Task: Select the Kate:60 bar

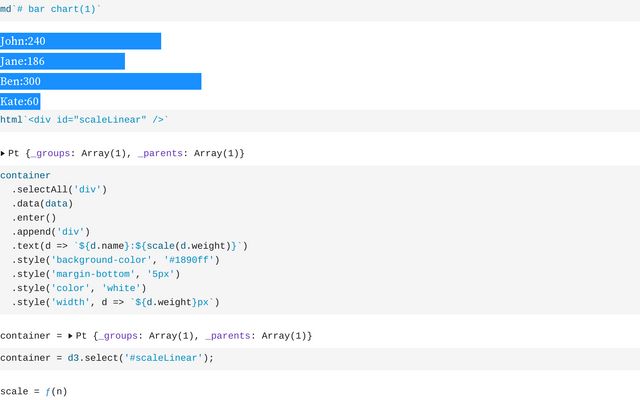Action: coord(20,101)
